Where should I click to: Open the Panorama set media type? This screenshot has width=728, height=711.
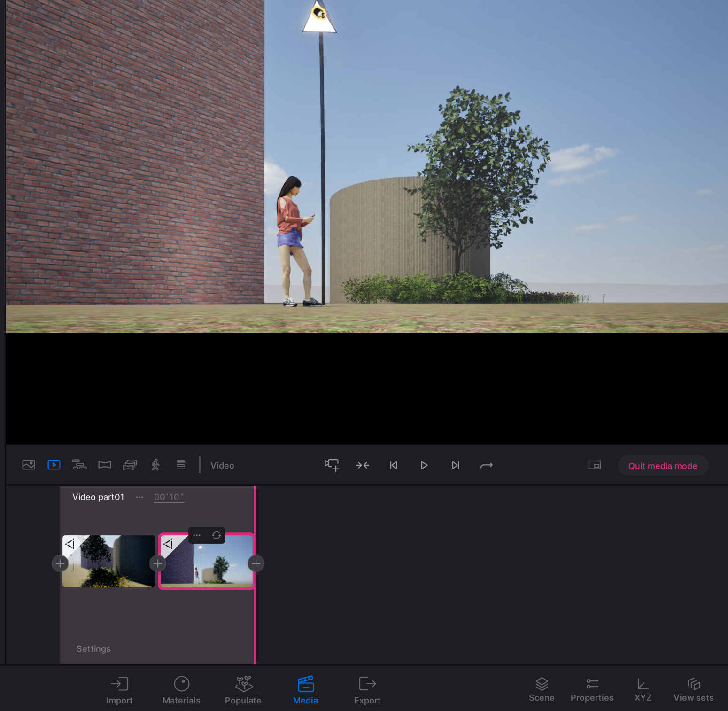130,465
